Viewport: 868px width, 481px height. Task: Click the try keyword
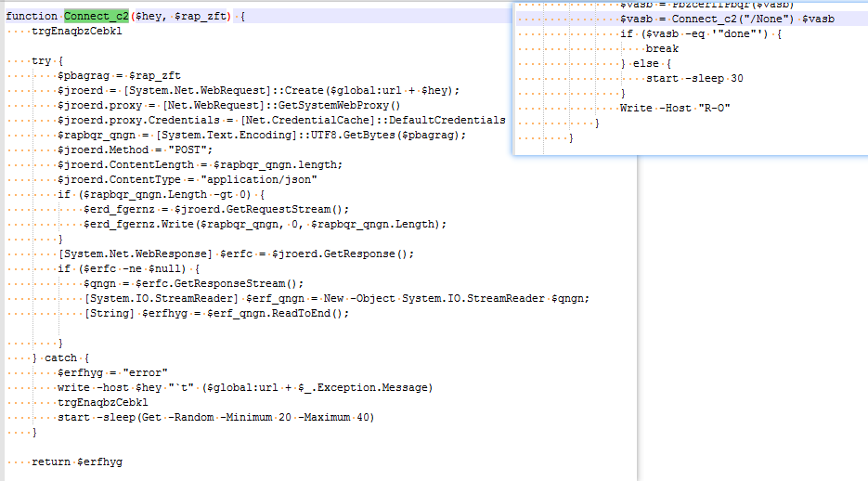[x=42, y=61]
